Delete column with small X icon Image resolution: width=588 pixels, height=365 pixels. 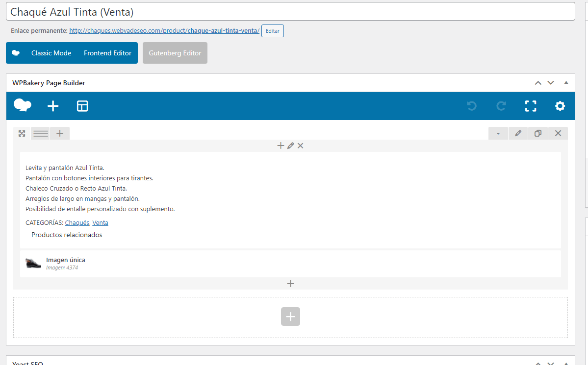click(300, 146)
